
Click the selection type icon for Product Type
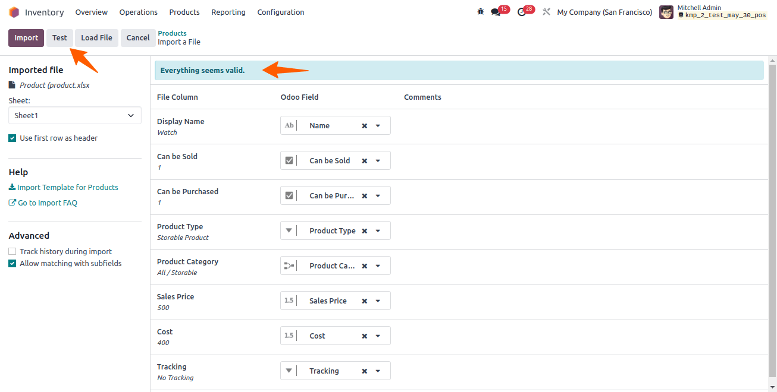pos(289,230)
